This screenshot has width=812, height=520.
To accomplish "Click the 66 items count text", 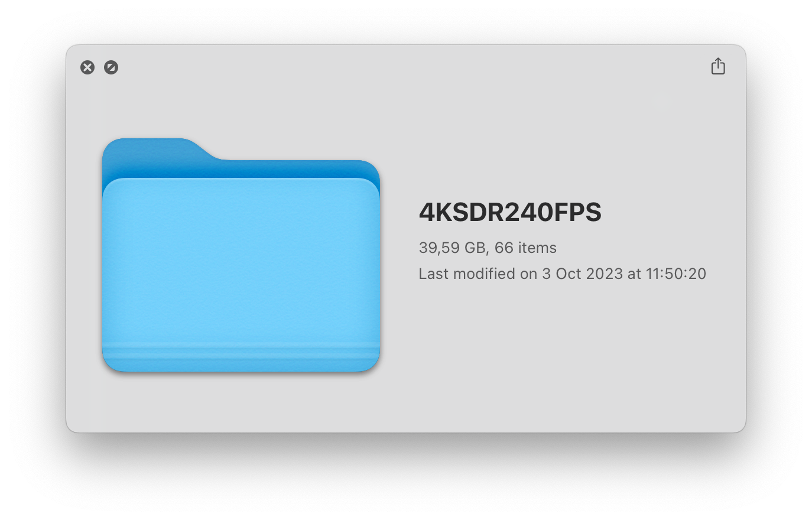I will click(525, 248).
